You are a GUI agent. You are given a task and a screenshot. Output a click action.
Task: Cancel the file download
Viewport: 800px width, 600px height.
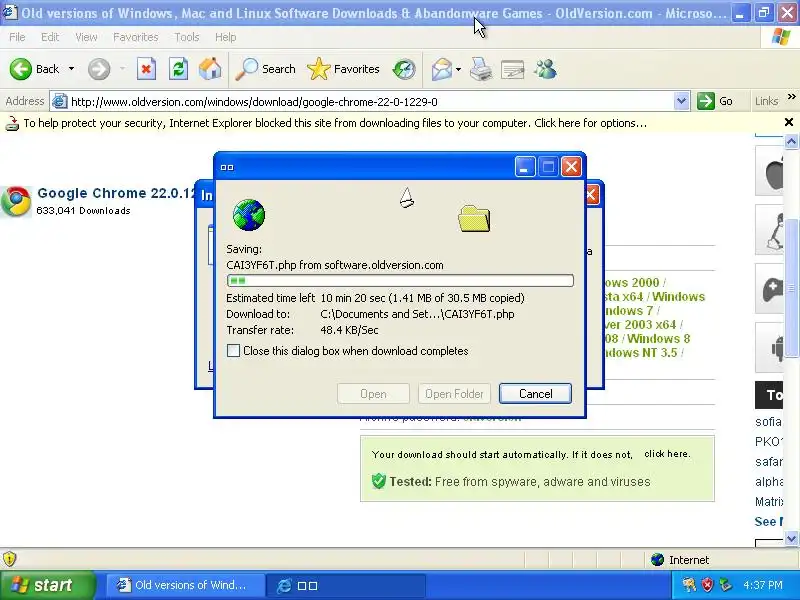[x=535, y=393]
